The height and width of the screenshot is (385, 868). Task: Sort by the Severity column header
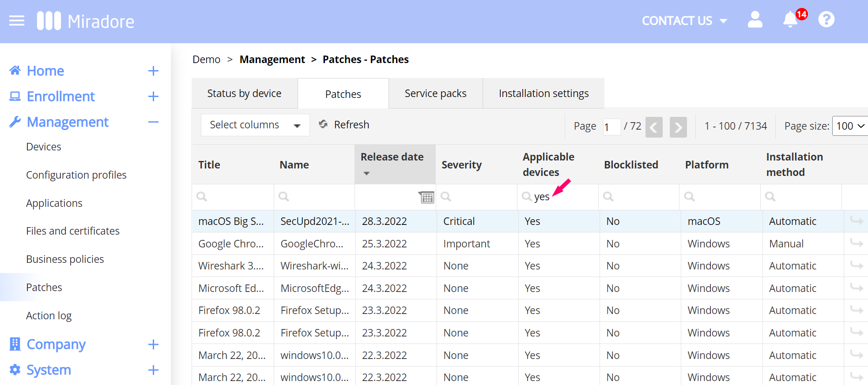(461, 165)
